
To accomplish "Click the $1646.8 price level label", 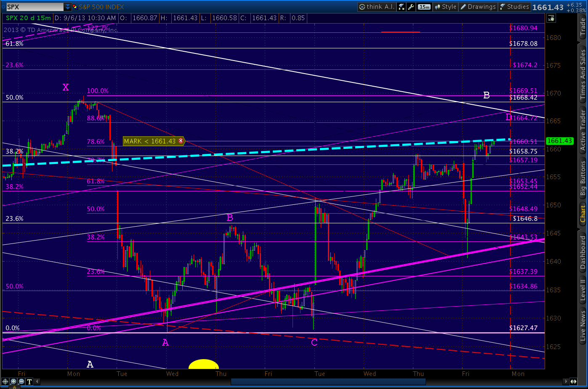I will click(525, 219).
